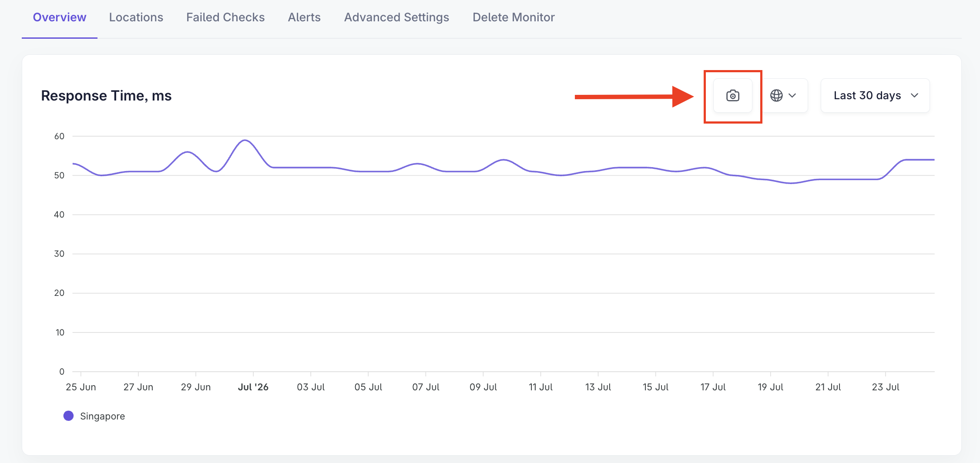Click the 11 Jul axis label
980x463 pixels.
tap(540, 387)
